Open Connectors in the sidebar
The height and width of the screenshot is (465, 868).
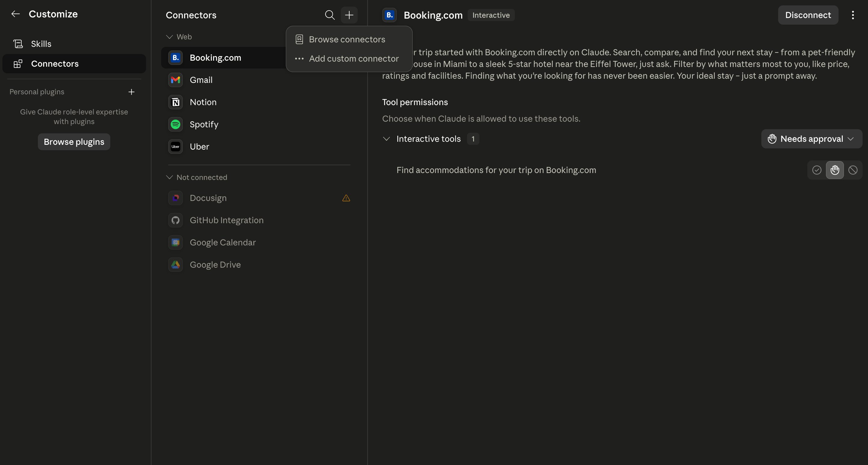(x=74, y=64)
